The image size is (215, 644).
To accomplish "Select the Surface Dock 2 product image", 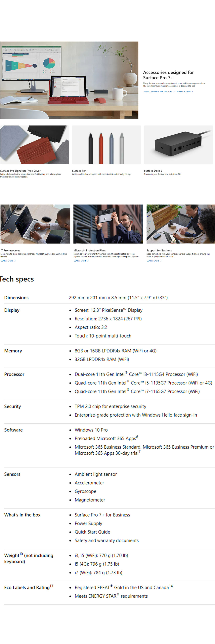I will (178, 145).
